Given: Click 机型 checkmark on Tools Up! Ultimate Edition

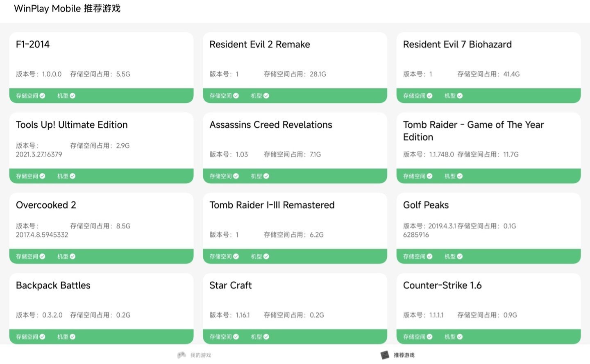Looking at the screenshot, I should pos(73,176).
